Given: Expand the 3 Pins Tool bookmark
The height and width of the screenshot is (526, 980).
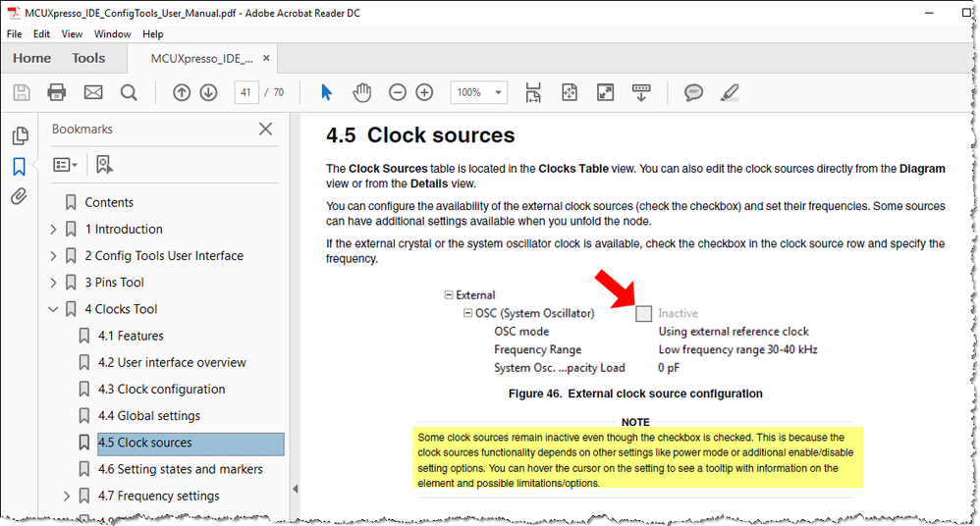Looking at the screenshot, I should pos(54,283).
